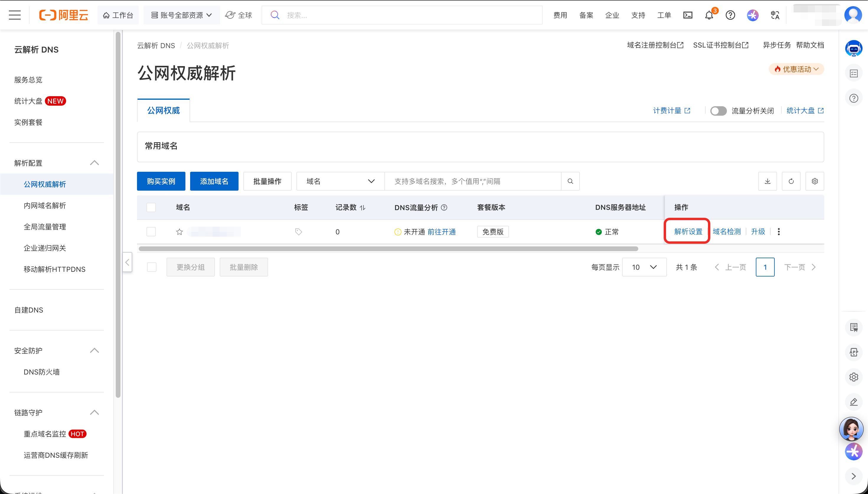868x494 pixels.
Task: Switch to the 公网权威 tab
Action: click(x=163, y=110)
